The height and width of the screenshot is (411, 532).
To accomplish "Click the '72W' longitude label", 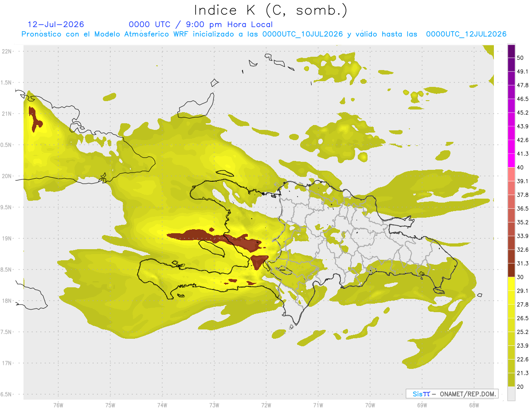I will pos(266,405).
